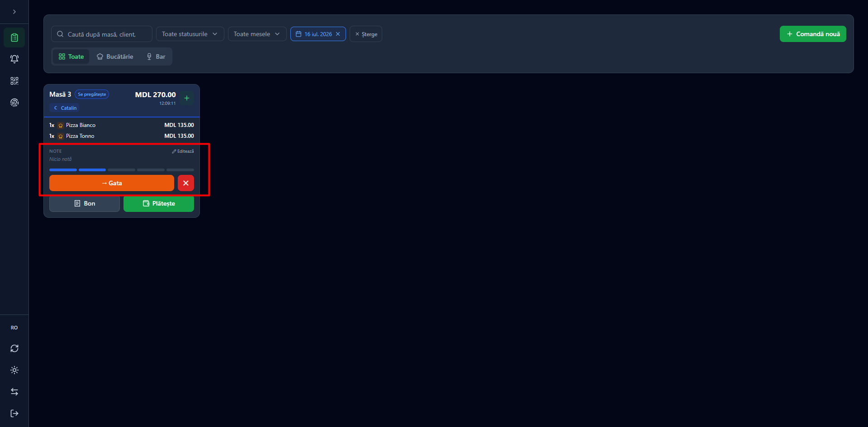Cancel the order with the red X
Image resolution: width=868 pixels, height=427 pixels.
(186, 183)
